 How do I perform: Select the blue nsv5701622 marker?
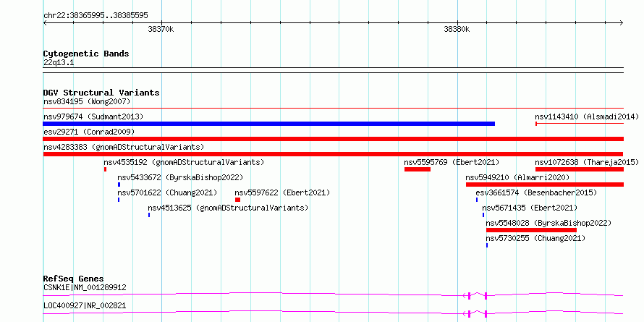(x=119, y=200)
